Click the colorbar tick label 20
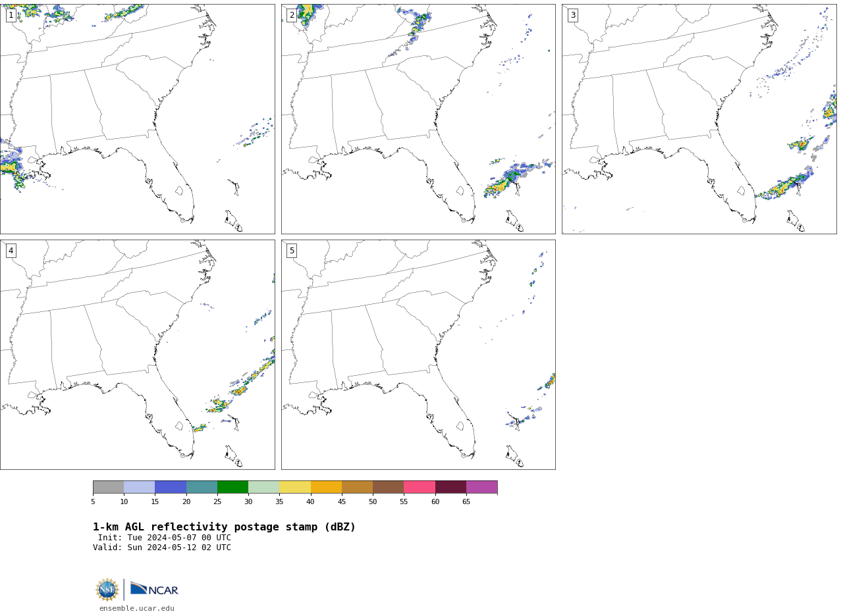The width and height of the screenshot is (843, 616). [186, 502]
